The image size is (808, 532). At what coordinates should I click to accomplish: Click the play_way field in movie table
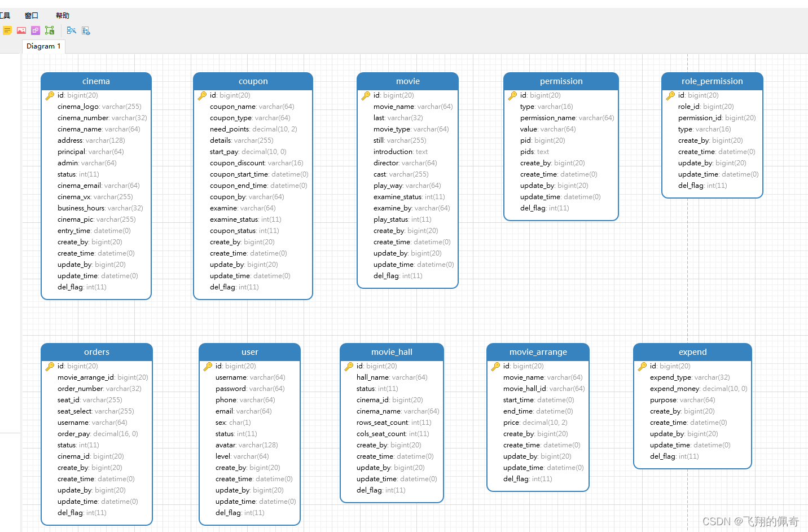click(407, 186)
